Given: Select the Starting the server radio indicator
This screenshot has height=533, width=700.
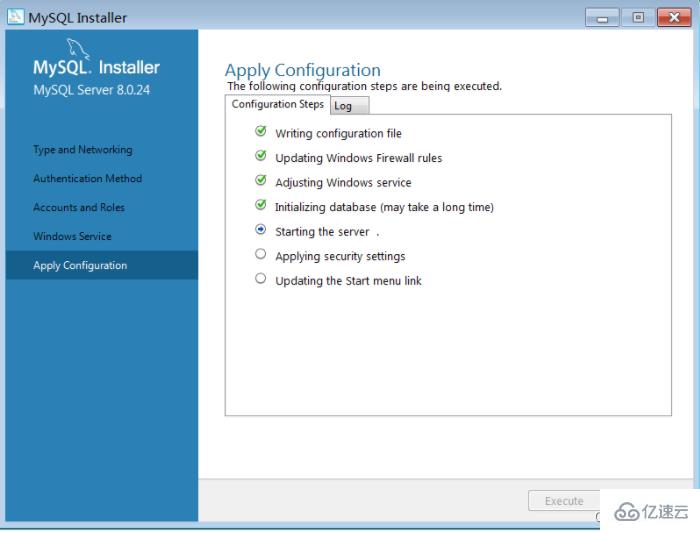Looking at the screenshot, I should 261,230.
